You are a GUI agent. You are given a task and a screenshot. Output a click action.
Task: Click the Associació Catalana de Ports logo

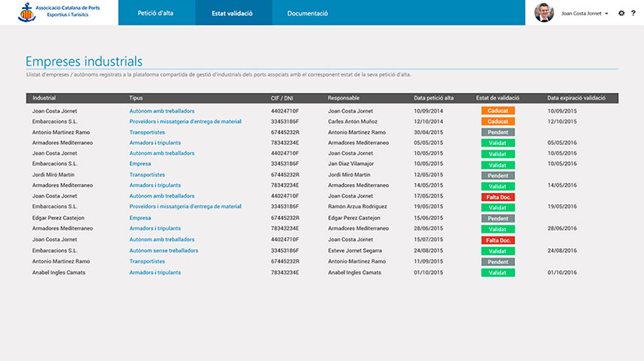[x=59, y=13]
